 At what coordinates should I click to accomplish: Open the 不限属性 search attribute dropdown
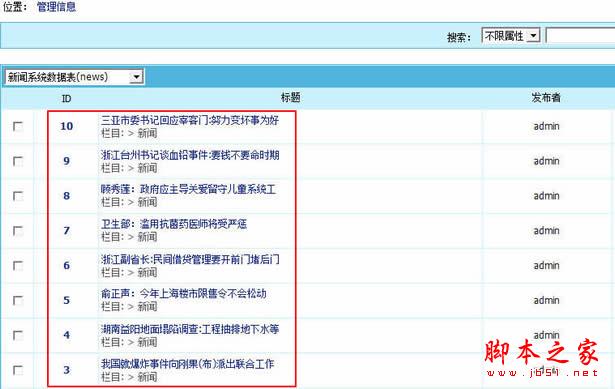(511, 36)
